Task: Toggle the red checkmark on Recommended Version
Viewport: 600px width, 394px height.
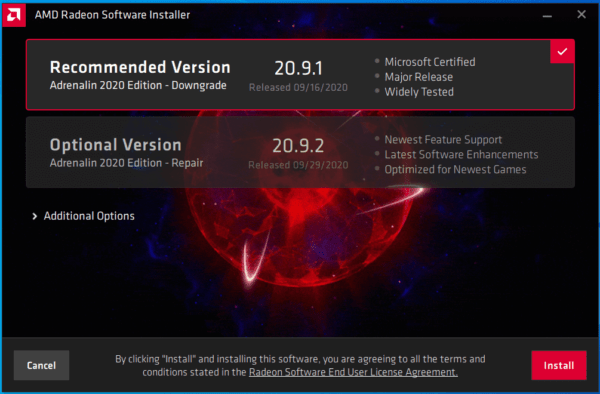Action: coord(562,52)
